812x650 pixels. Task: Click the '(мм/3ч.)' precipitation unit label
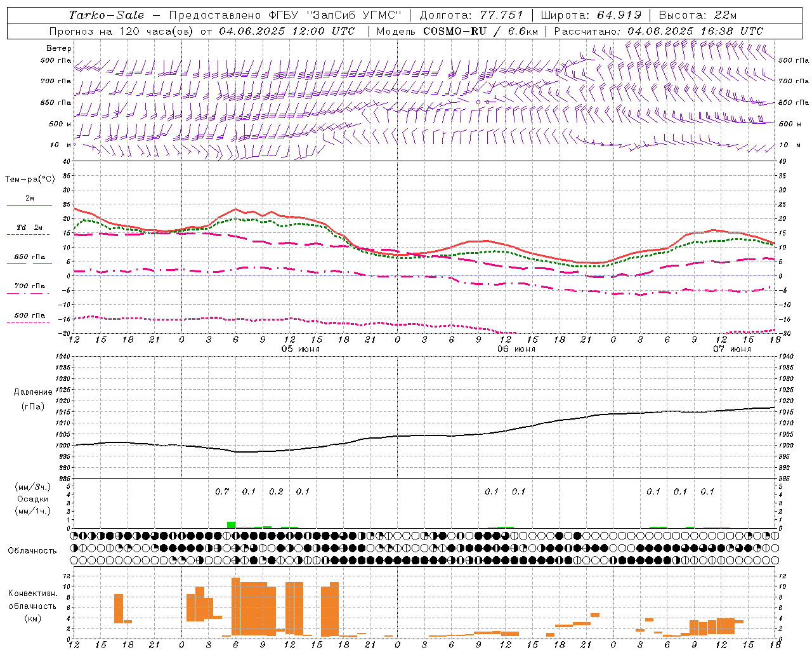[x=34, y=487]
